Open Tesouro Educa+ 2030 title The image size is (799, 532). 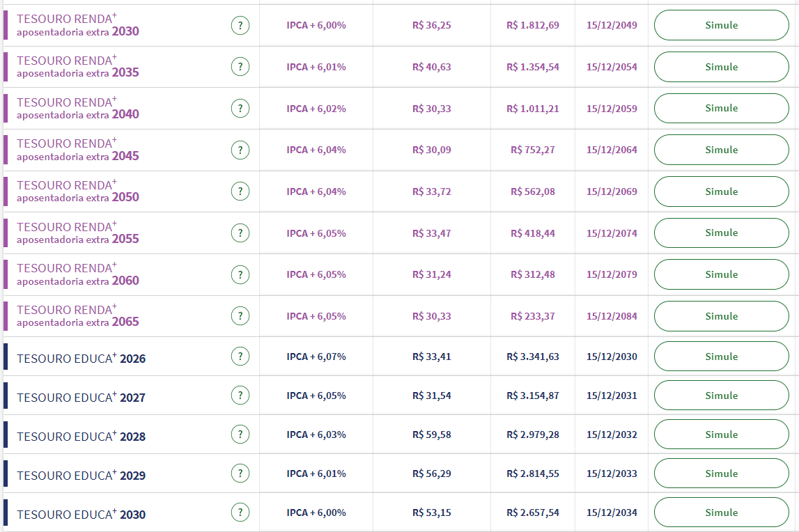coord(82,515)
